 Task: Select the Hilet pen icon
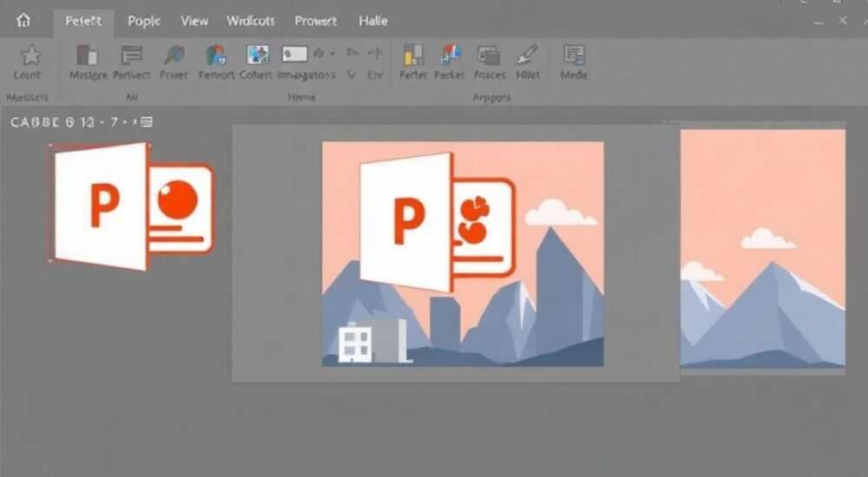coord(528,55)
